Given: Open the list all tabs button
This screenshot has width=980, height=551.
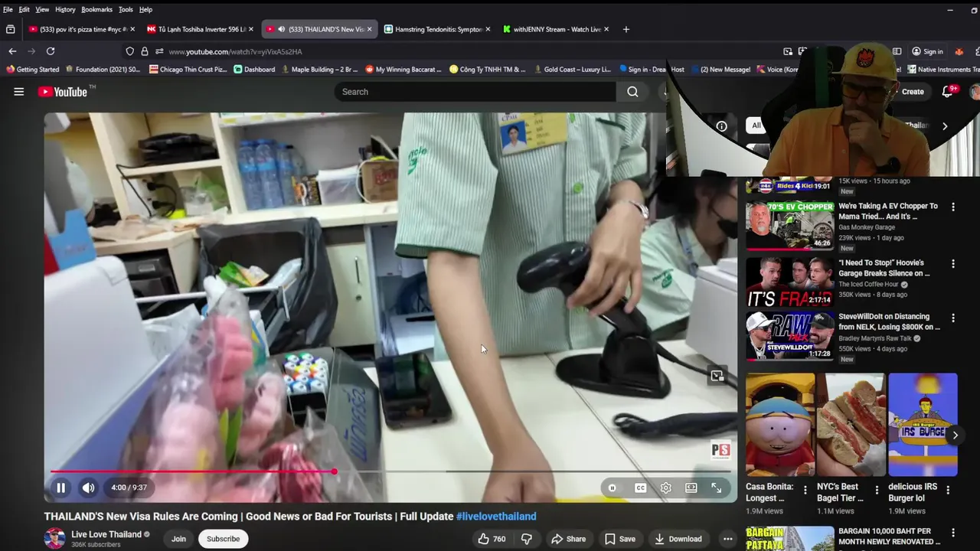Looking at the screenshot, I should pos(10,29).
